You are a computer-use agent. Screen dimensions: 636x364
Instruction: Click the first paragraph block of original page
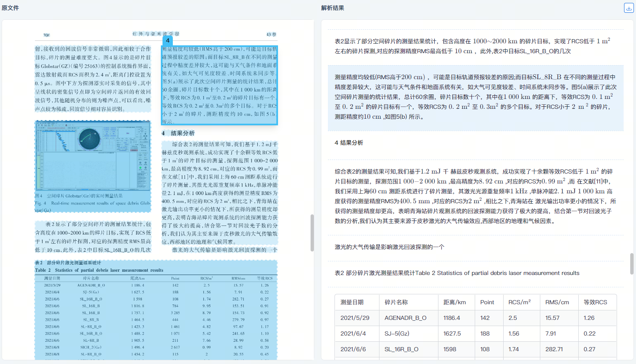click(93, 79)
